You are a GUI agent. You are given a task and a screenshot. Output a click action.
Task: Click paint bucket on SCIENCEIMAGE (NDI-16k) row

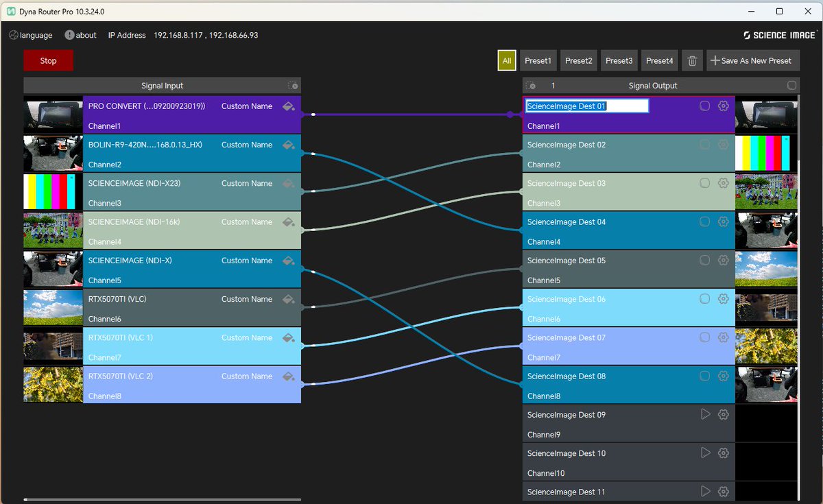tap(289, 221)
